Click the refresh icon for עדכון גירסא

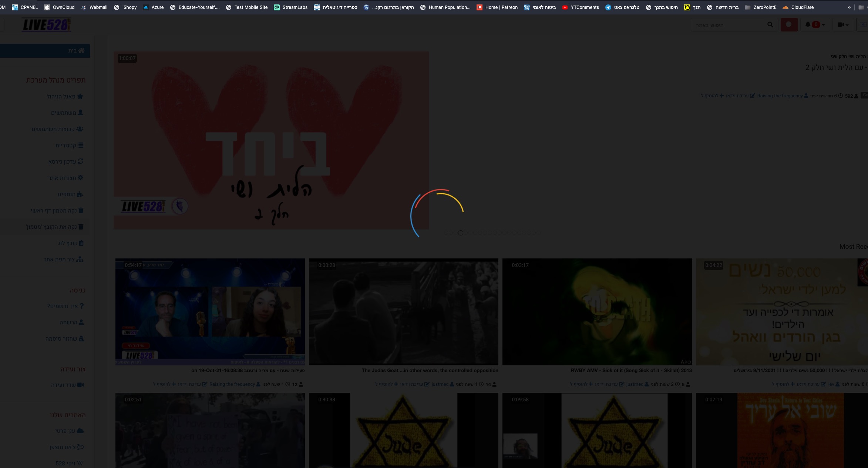click(x=80, y=161)
